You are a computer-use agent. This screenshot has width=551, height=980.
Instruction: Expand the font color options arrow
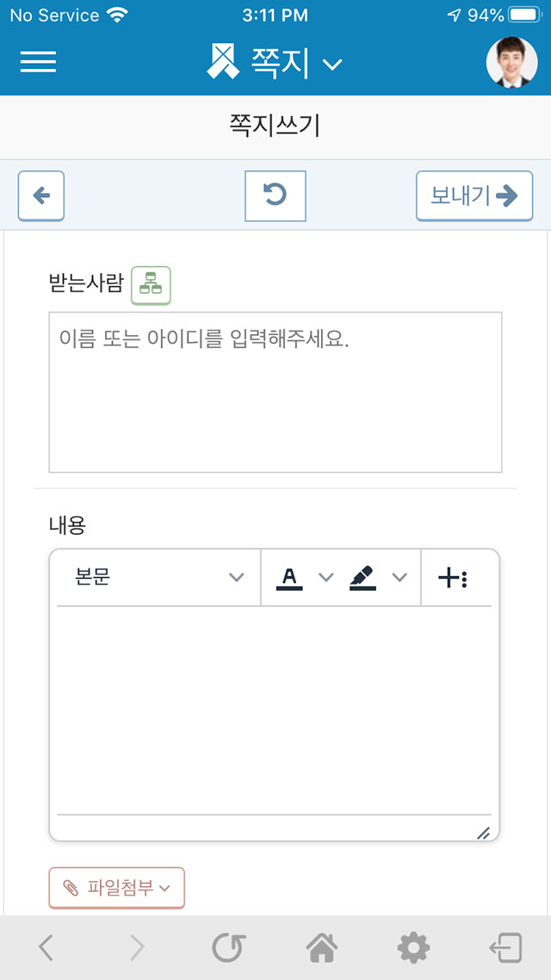(326, 578)
